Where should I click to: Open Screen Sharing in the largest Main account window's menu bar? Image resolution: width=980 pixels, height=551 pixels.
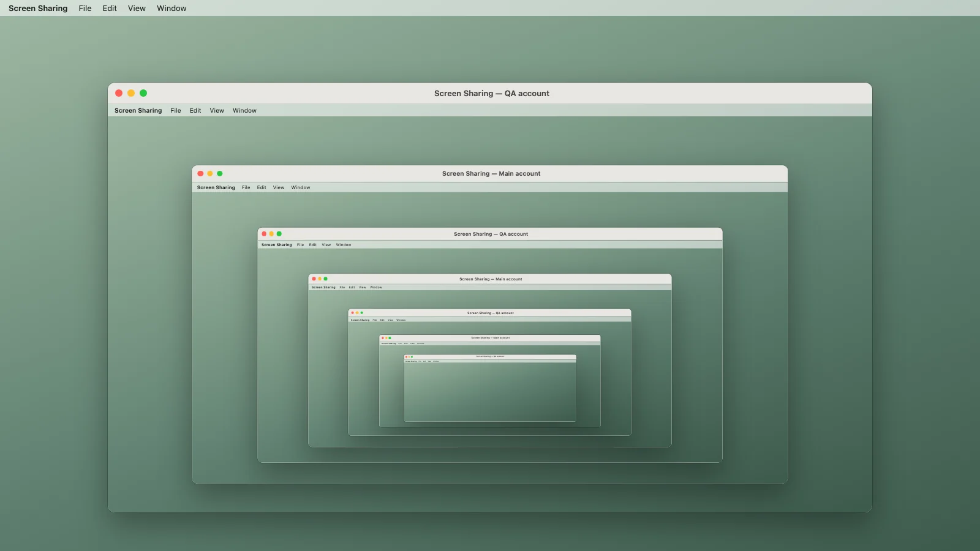tap(216, 187)
